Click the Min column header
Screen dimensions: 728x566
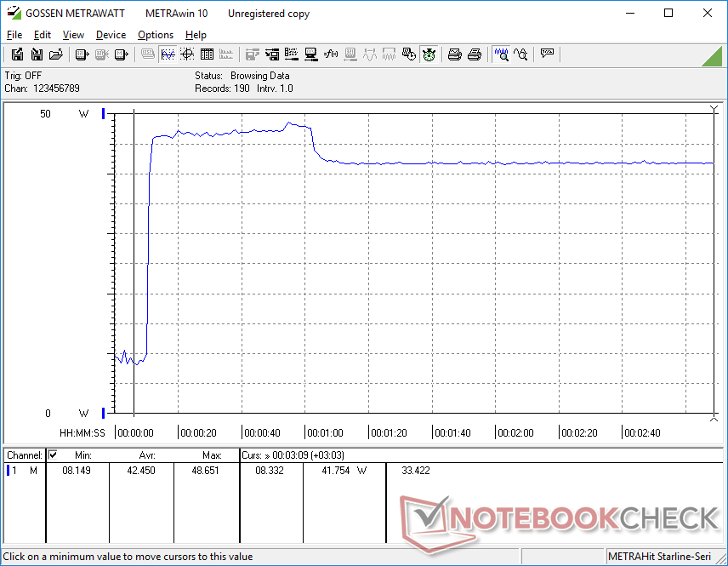pyautogui.click(x=83, y=455)
